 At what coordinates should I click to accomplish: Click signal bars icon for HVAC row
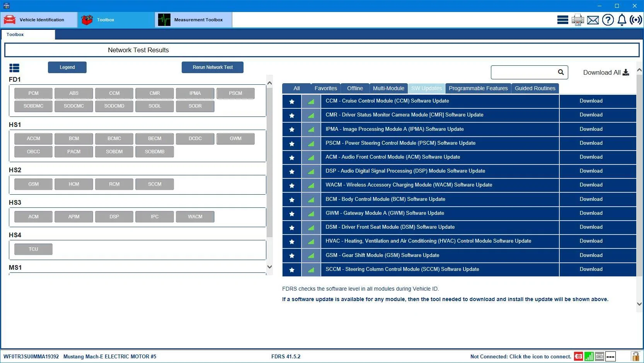[x=311, y=241]
